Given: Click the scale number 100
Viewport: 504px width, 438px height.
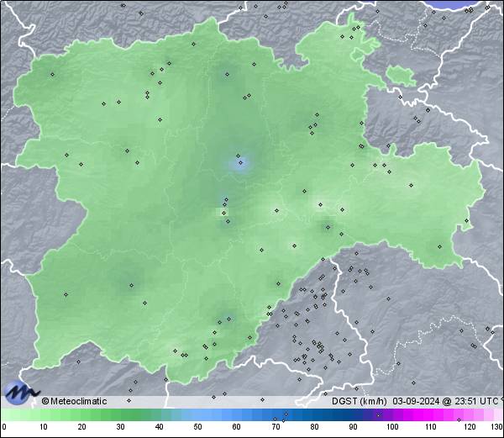Looking at the screenshot, I should 392,427.
